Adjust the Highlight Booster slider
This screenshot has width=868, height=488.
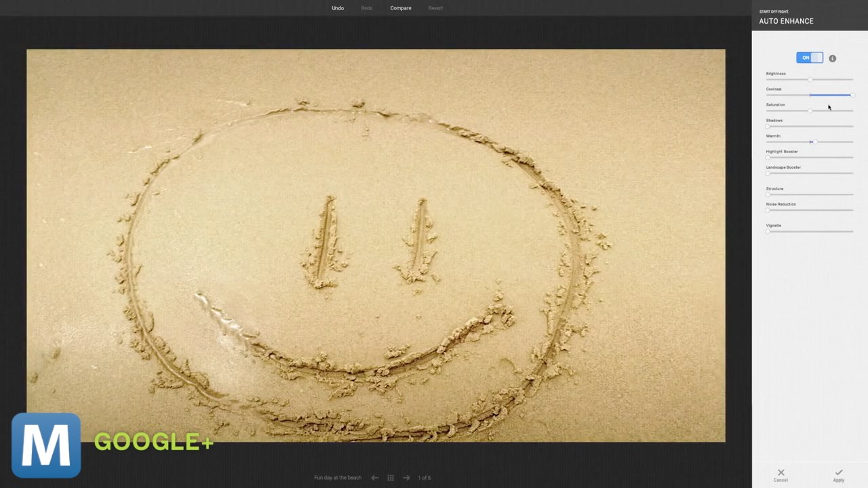[x=810, y=157]
